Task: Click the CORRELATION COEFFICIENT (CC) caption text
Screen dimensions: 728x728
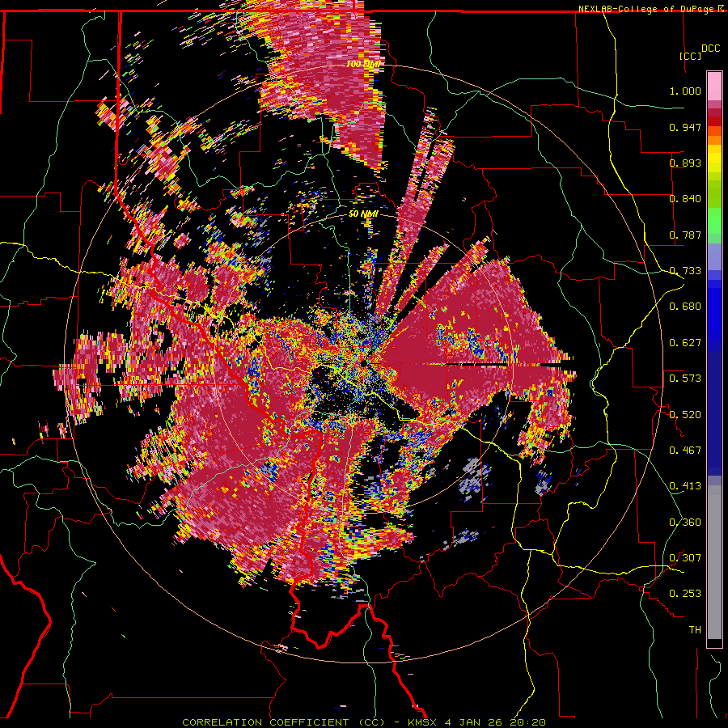Action: point(283,722)
